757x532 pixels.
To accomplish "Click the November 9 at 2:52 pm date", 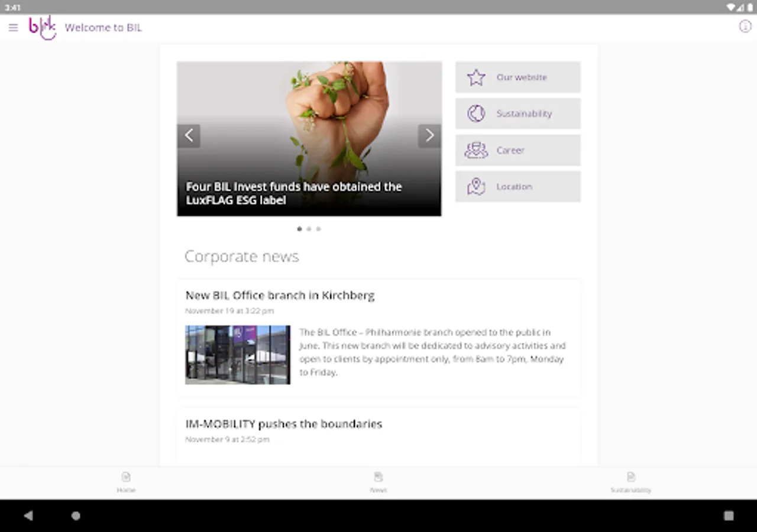I will coord(227,440).
